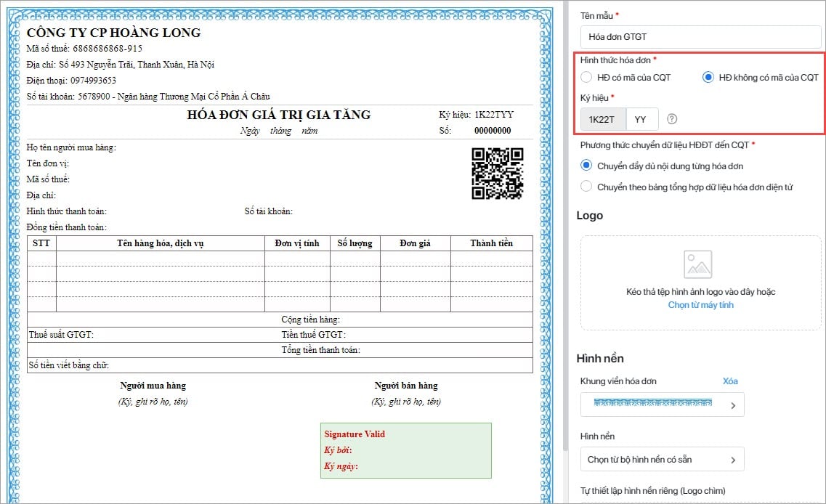Click 'Xóa' to remove the invoice border
826x504 pixels.
730,381
